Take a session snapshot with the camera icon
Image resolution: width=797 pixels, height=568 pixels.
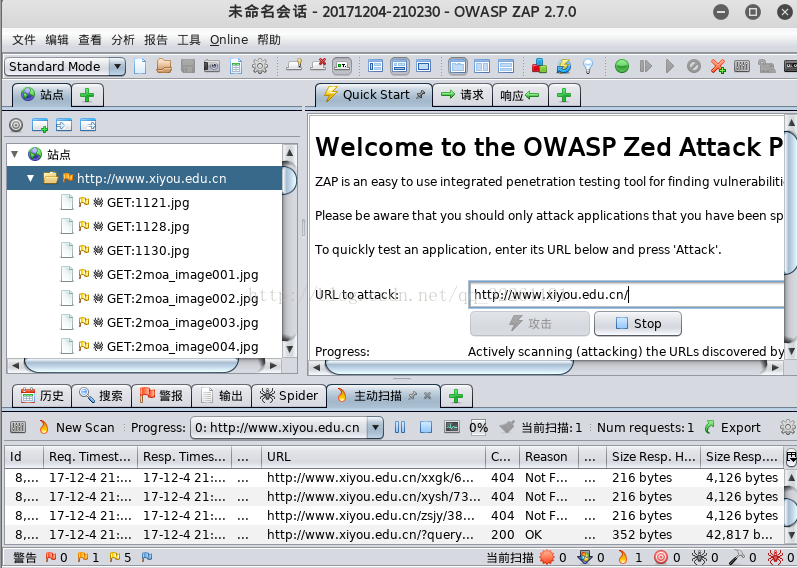click(x=212, y=66)
